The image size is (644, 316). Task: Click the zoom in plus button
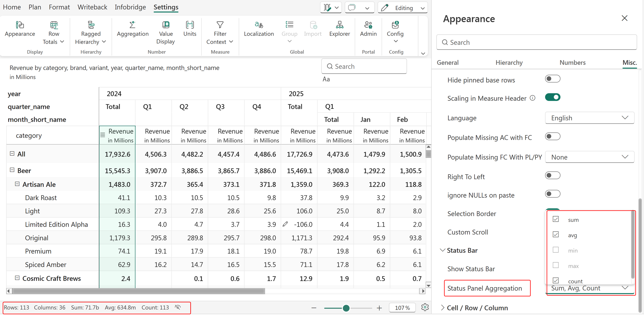point(379,308)
